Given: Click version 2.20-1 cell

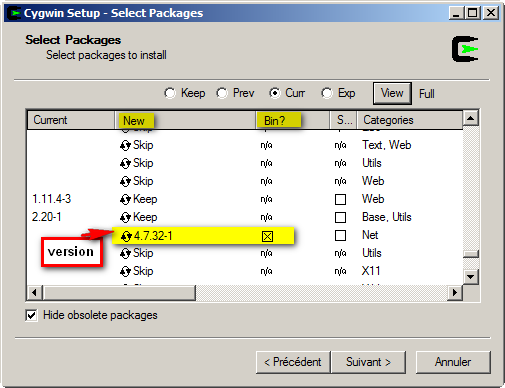Looking at the screenshot, I should 47,217.
